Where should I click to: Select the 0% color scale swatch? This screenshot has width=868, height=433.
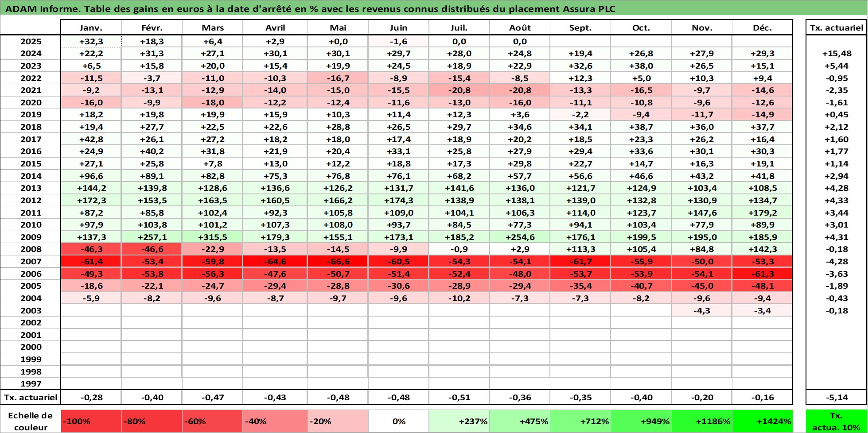click(398, 421)
